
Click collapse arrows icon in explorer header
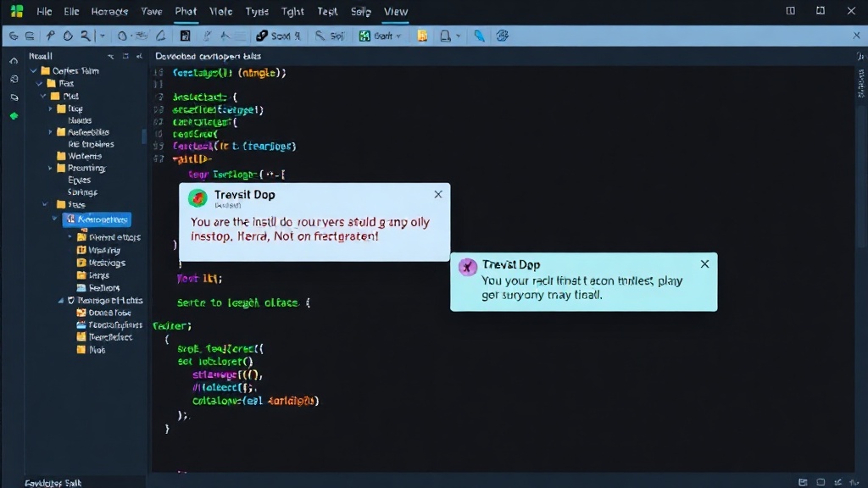(140, 57)
